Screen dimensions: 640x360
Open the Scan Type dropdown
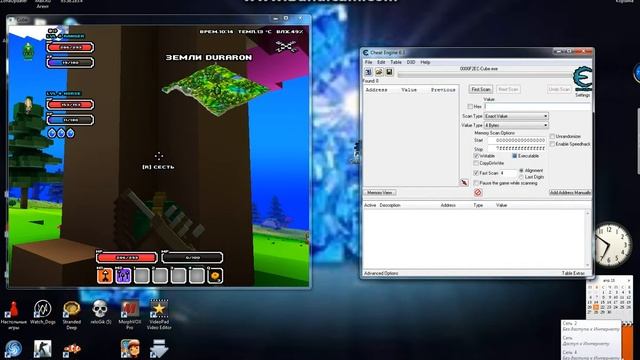516,116
